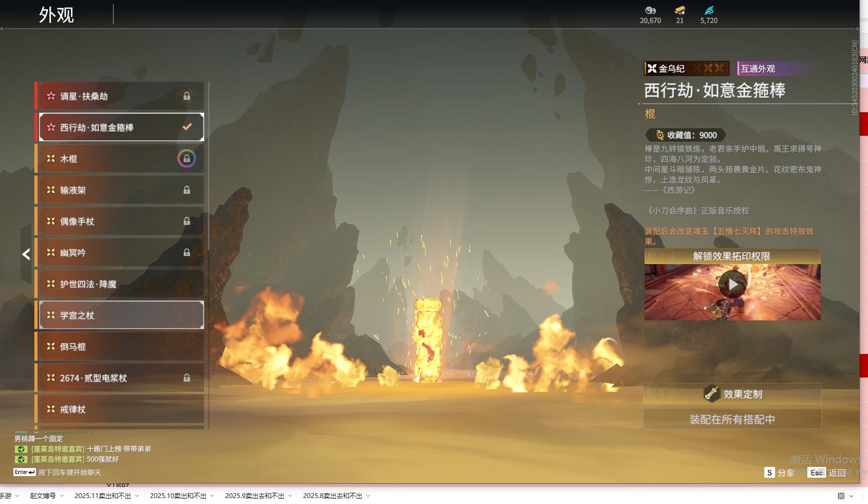This screenshot has height=504, width=868.
Task: Click the 按下回车键开始聊天 chat input
Action: [70, 472]
